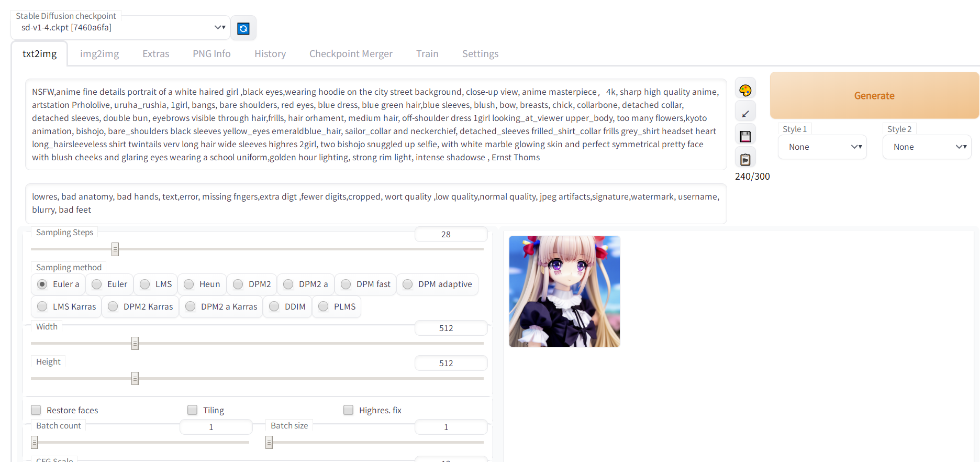Click the Width slider handle

tap(135, 344)
